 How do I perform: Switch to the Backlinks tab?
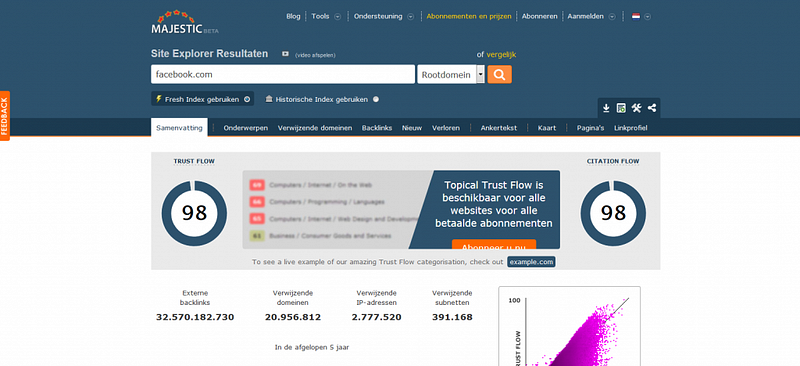[x=377, y=128]
